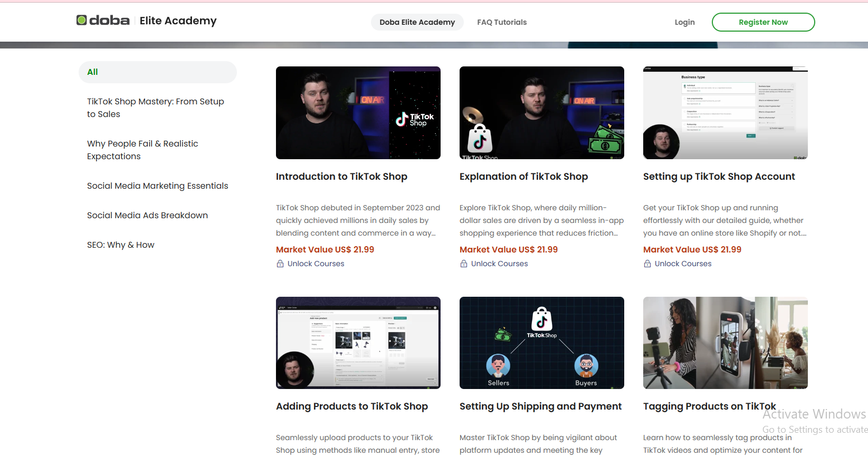Click lock icon under Setting up TikTok Shop Account
This screenshot has width=868, height=457.
(647, 264)
